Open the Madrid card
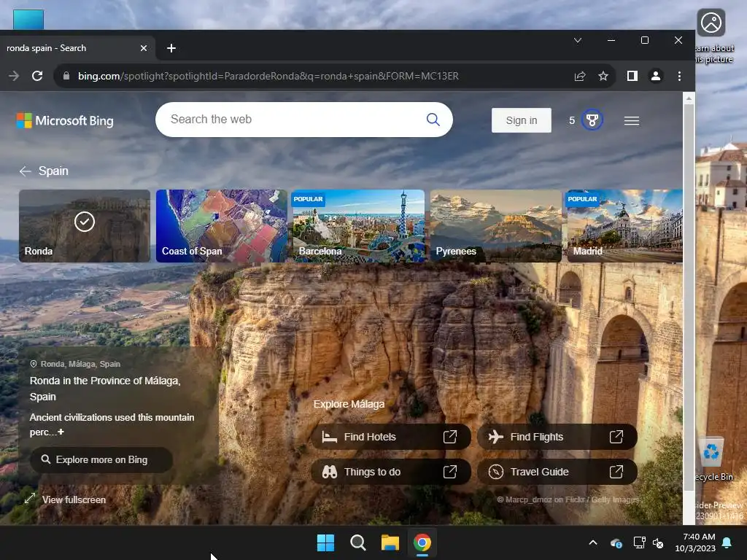This screenshot has height=560, width=747. click(624, 226)
